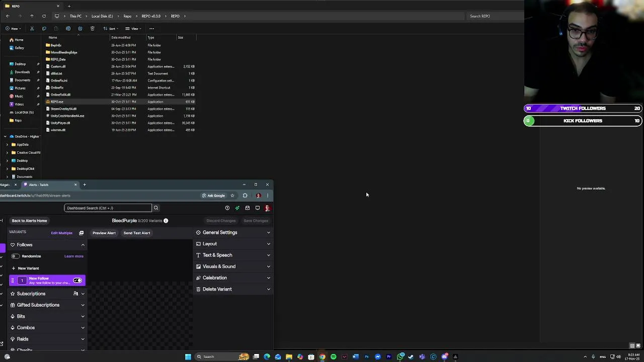Expand the Delete Variant panel

point(233,289)
